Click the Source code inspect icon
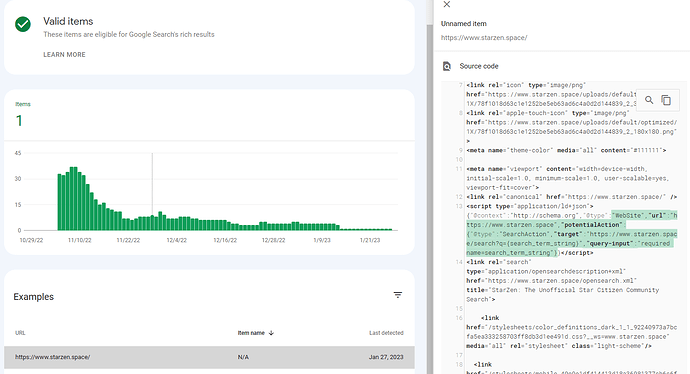 [447, 66]
